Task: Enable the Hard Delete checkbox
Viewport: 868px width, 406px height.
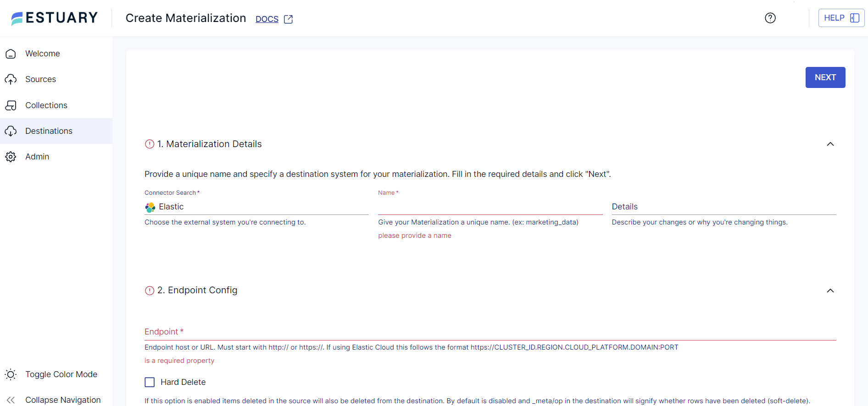Action: [150, 382]
